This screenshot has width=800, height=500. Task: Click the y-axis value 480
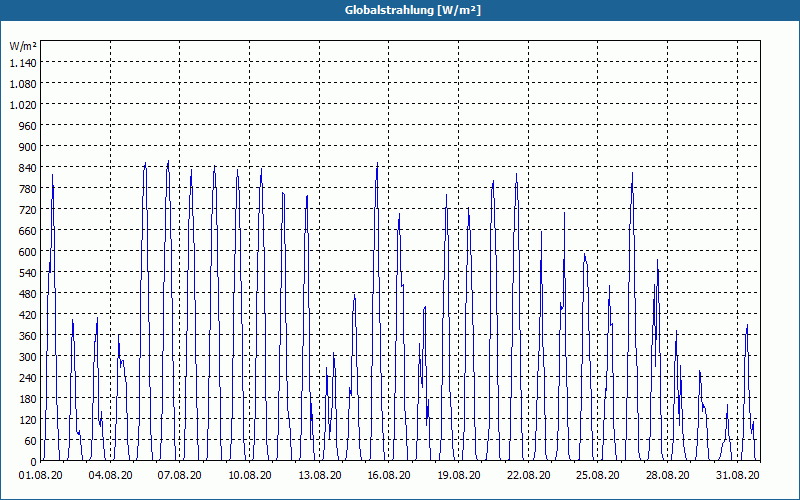point(28,293)
